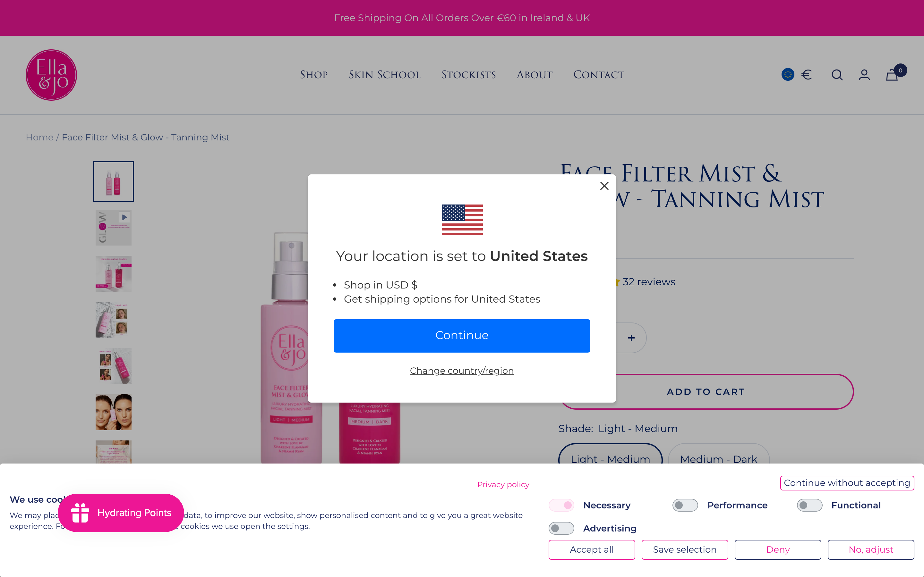The height and width of the screenshot is (577, 924).
Task: Increase quantity with the plus icon
Action: point(631,338)
